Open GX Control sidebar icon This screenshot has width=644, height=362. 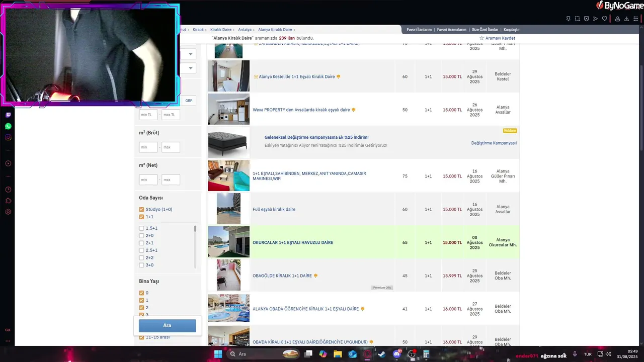tap(8, 330)
